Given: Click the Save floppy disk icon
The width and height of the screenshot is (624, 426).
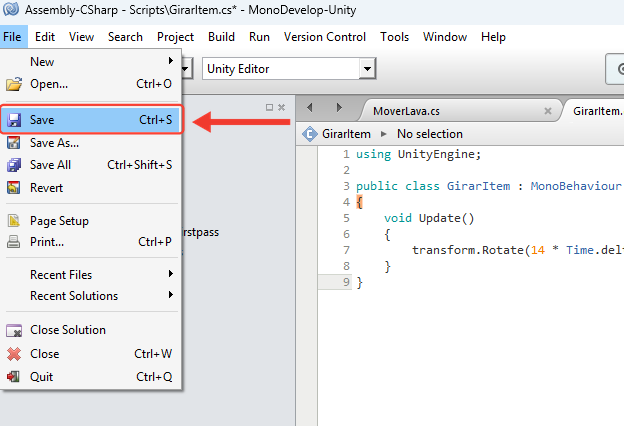Looking at the screenshot, I should tap(14, 120).
